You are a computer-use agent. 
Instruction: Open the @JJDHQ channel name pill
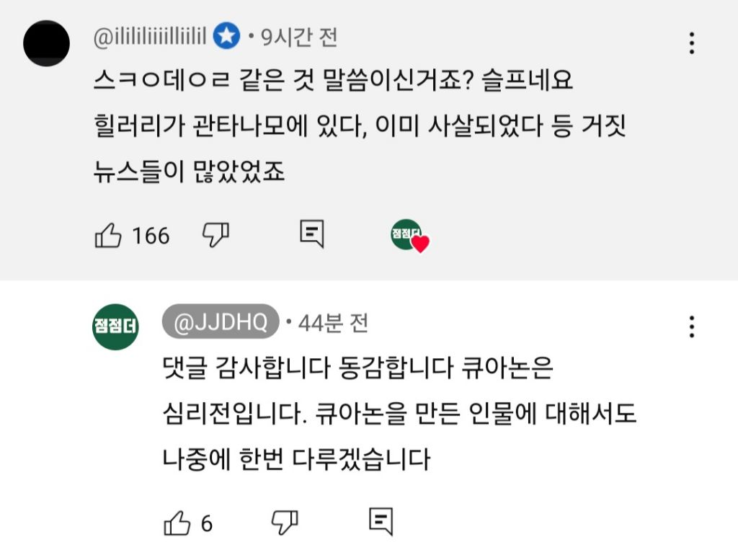tap(221, 321)
